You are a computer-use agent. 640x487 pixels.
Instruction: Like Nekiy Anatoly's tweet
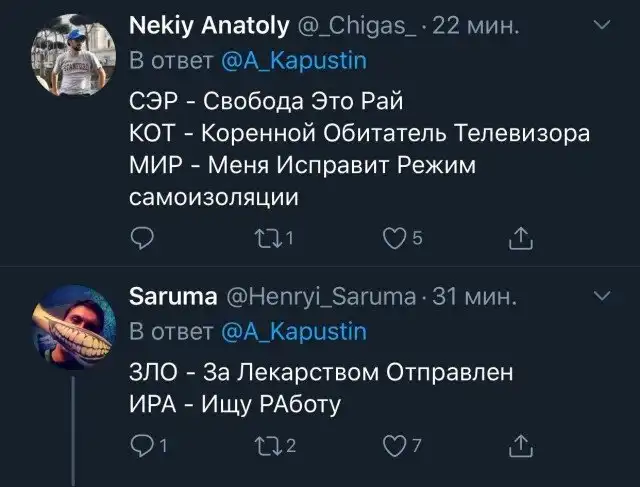point(397,237)
